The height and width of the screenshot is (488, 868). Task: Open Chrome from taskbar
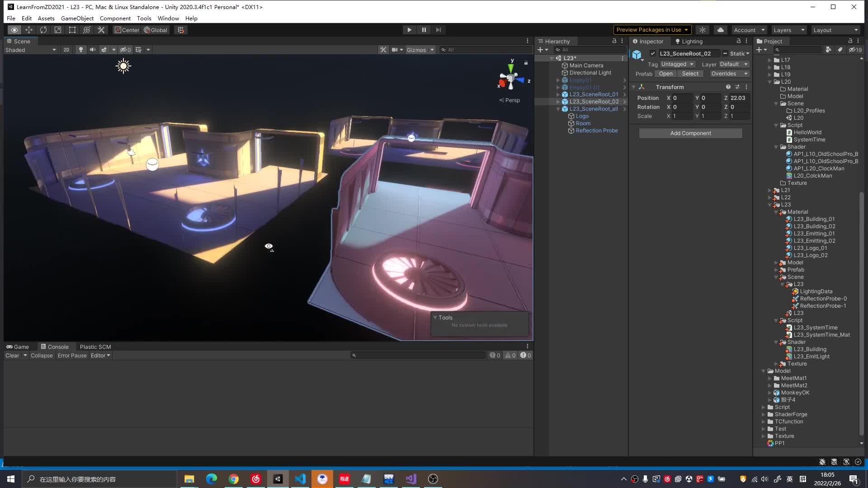[x=233, y=479]
